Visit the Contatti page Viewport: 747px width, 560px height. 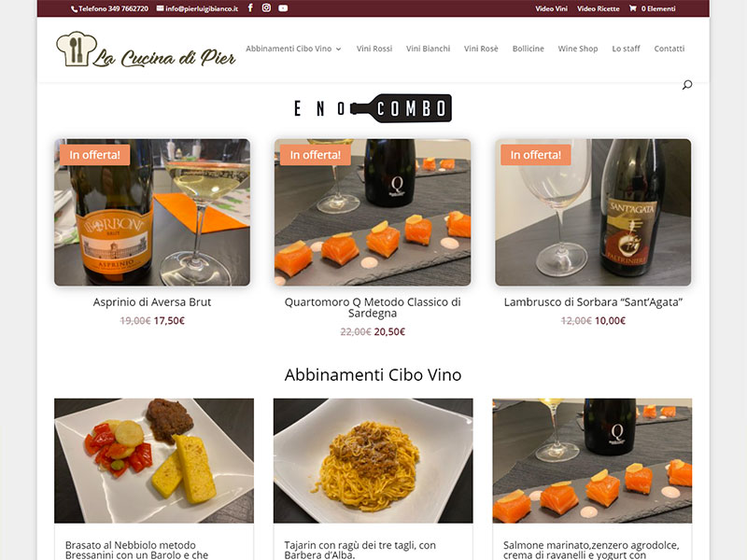[669, 49]
